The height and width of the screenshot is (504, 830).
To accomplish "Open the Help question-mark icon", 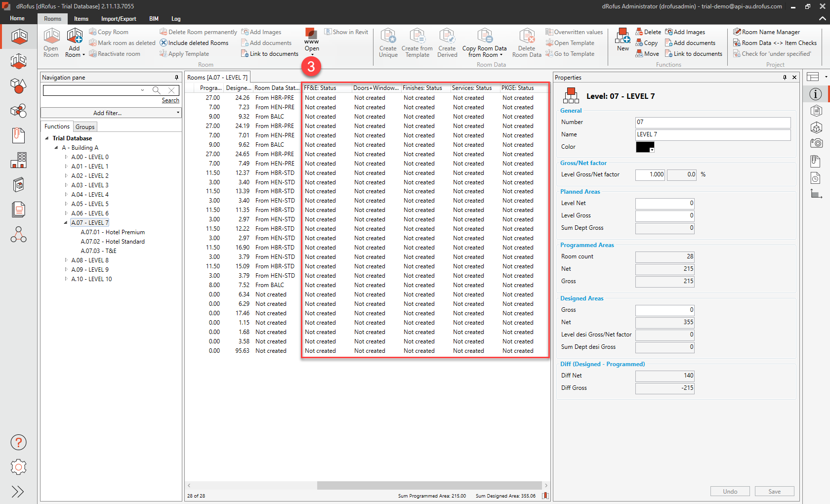I will pos(18,442).
